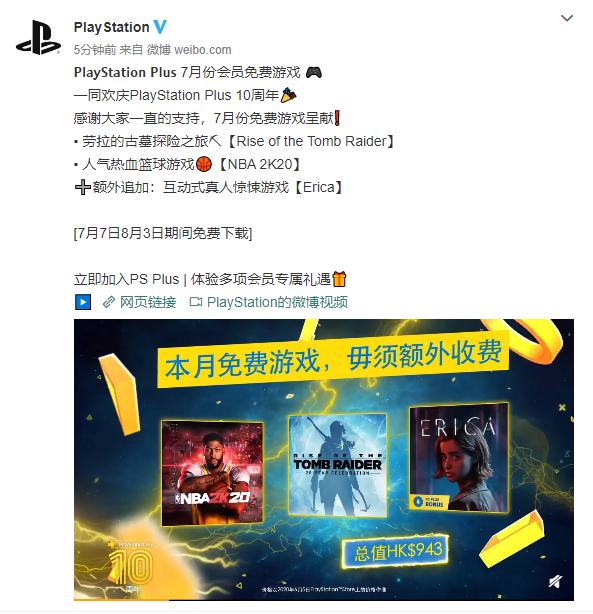Click the blue video play icon
This screenshot has width=593, height=614.
pos(83,302)
